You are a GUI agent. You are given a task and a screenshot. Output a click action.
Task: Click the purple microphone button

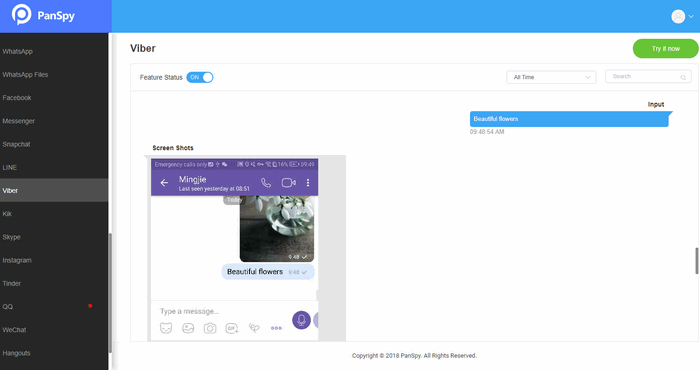[301, 320]
